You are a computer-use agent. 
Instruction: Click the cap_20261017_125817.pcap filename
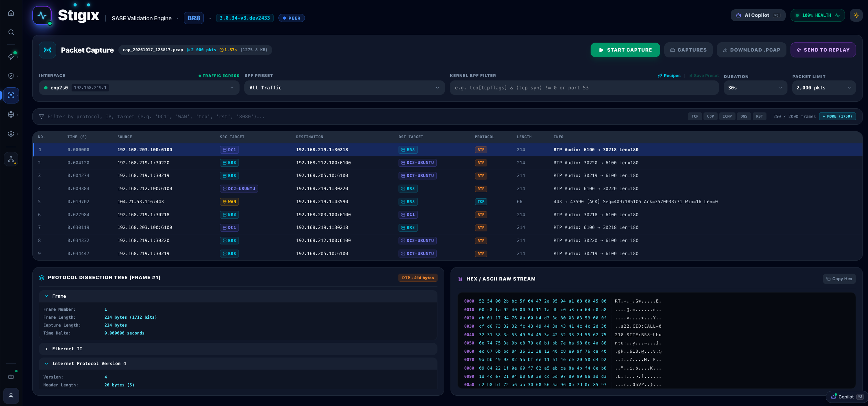153,50
